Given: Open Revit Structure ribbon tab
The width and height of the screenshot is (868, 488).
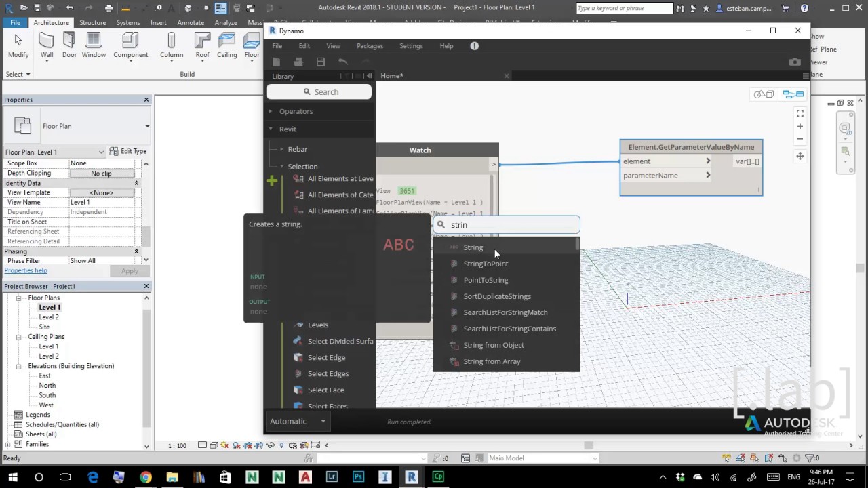Looking at the screenshot, I should point(92,22).
